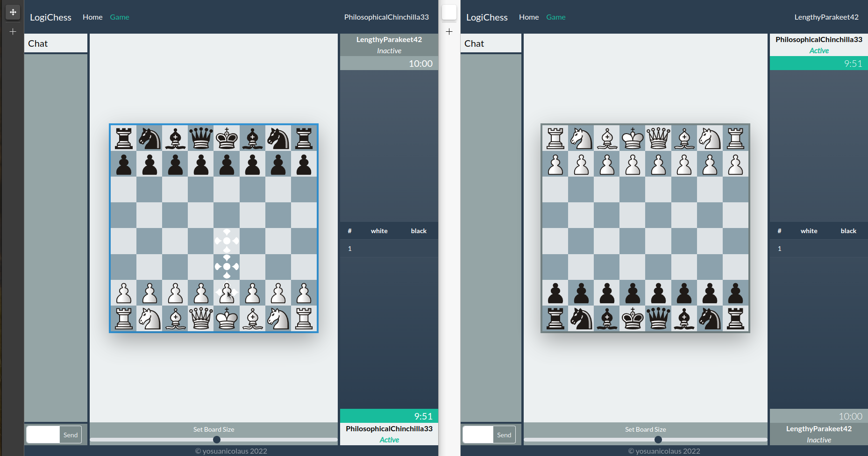
Task: Select white rook in left board's bottom-left corner
Action: coord(124,319)
